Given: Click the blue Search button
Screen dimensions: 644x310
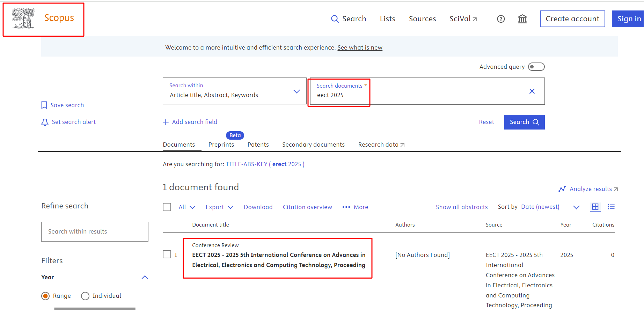Looking at the screenshot, I should [524, 122].
